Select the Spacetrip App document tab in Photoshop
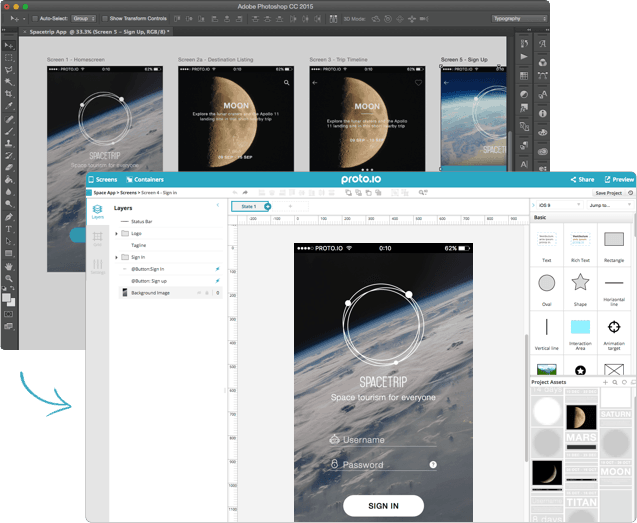637x523 pixels. click(99, 32)
